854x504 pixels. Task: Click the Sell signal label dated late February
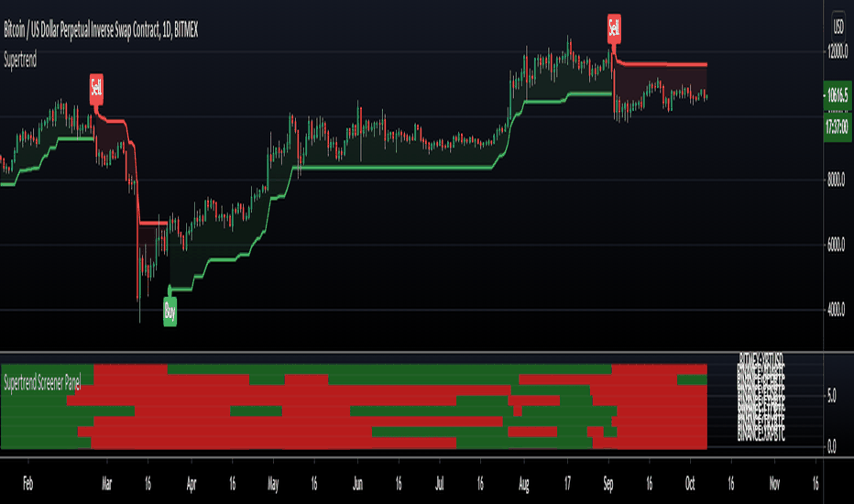pos(96,90)
